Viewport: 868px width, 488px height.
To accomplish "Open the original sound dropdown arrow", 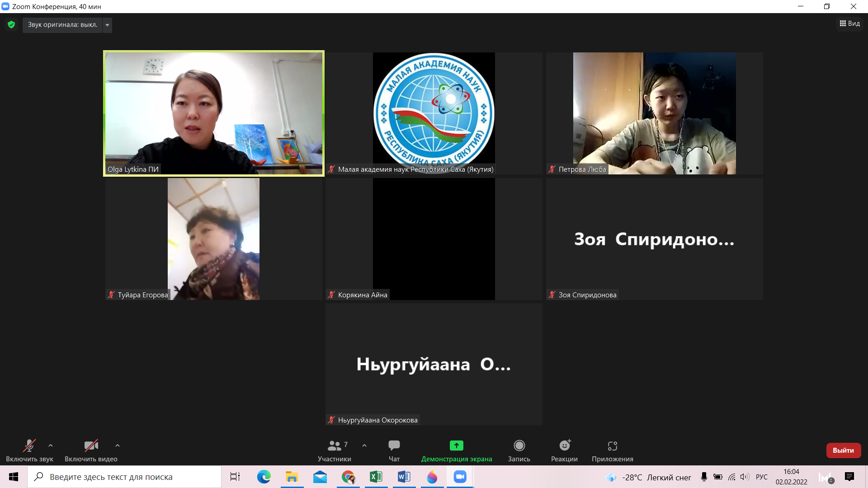I will tap(107, 25).
